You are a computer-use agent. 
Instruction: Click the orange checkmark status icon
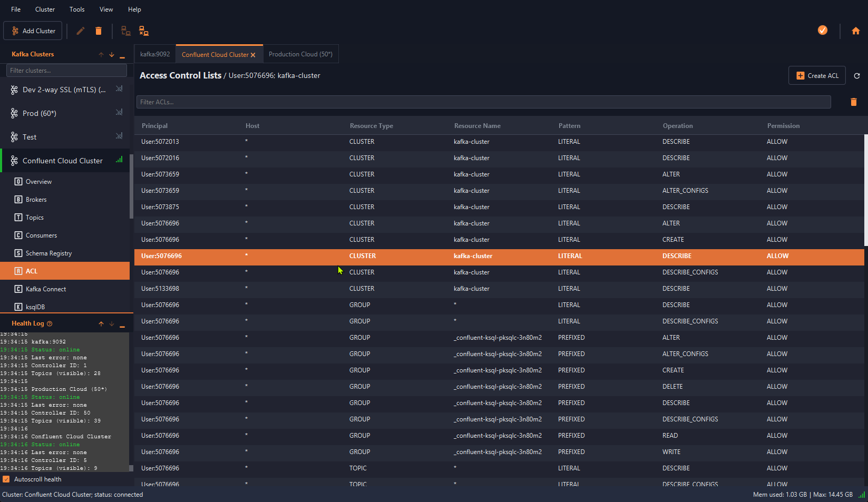click(x=822, y=30)
